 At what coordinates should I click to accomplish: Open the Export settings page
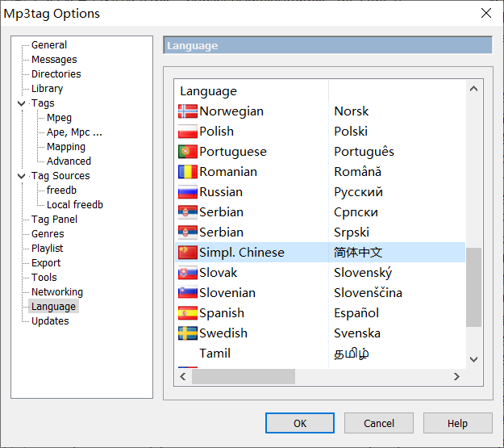pos(46,263)
